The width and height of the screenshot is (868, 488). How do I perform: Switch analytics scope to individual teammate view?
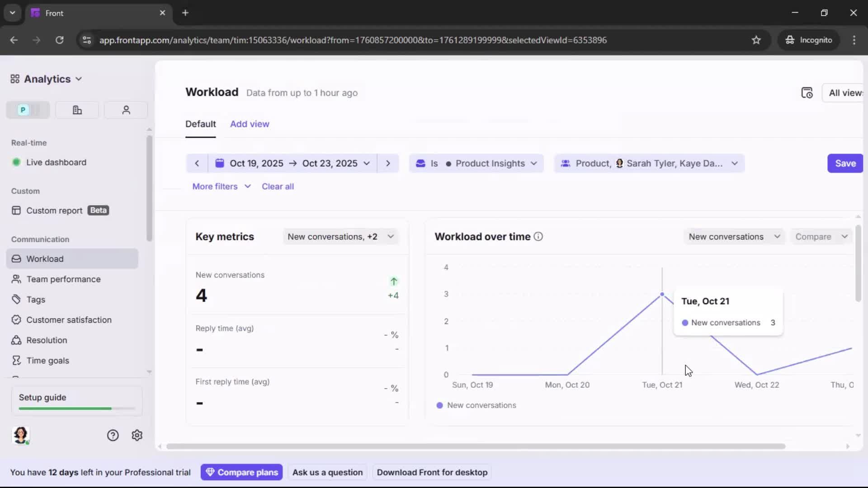[x=126, y=110]
